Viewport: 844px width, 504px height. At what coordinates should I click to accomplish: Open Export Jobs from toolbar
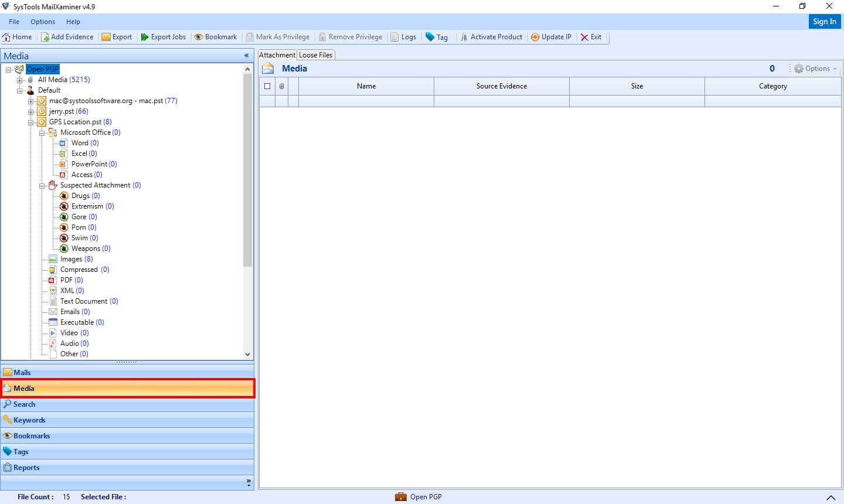click(164, 37)
